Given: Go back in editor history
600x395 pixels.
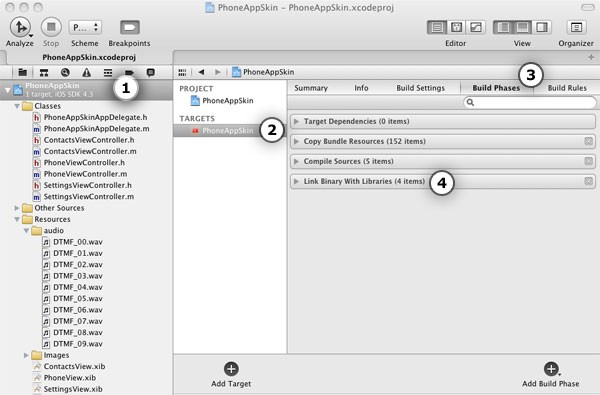Looking at the screenshot, I should tap(201, 72).
